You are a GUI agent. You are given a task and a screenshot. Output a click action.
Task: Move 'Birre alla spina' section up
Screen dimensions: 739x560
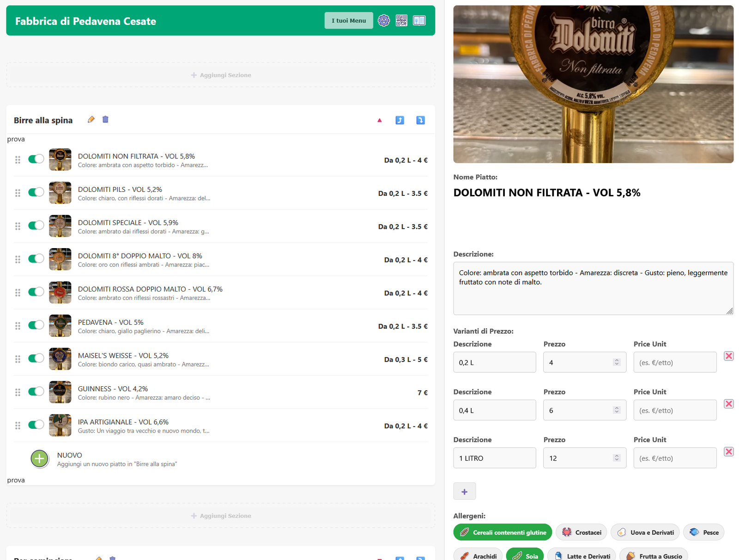coord(400,120)
